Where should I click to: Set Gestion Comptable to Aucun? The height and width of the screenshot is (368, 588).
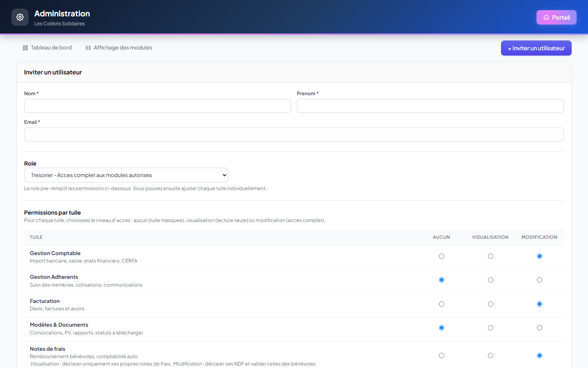tap(441, 256)
